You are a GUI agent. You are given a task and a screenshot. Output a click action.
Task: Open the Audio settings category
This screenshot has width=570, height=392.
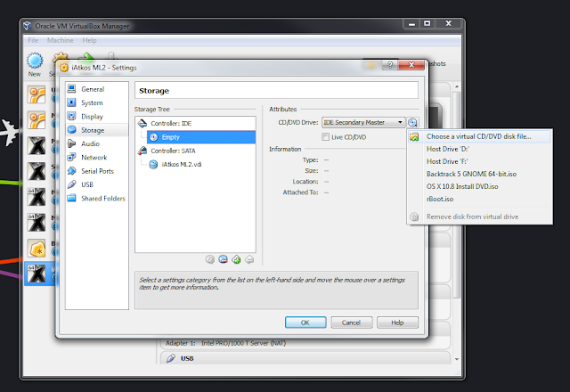[97, 143]
